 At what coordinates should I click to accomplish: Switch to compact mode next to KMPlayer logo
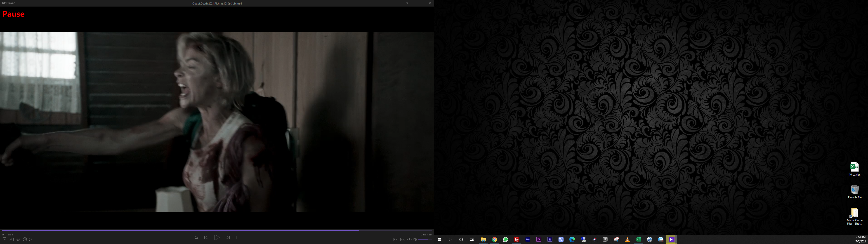point(20,3)
